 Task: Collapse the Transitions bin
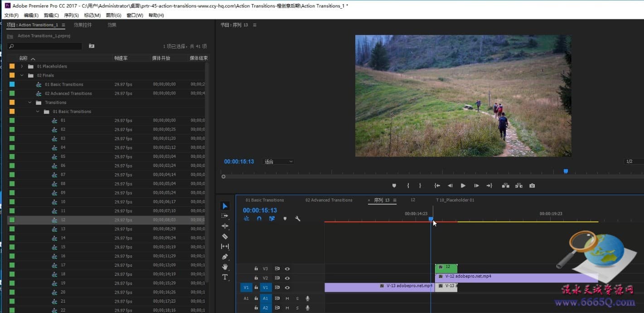coord(30,103)
